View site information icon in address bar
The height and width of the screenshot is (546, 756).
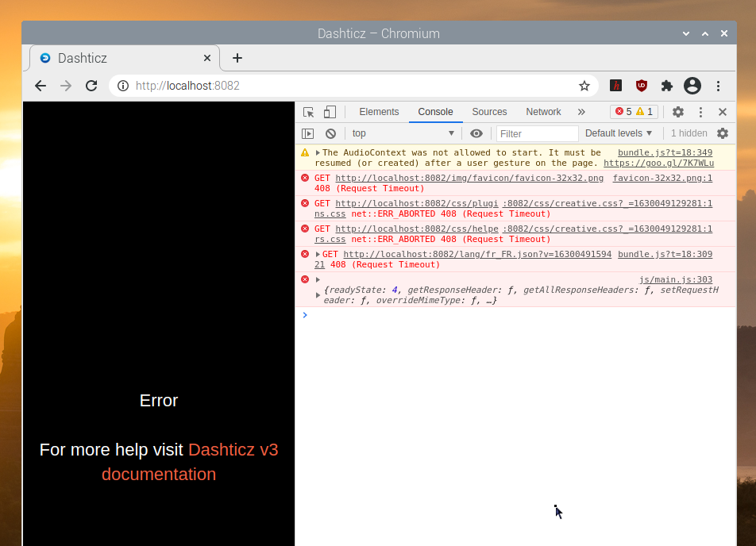pyautogui.click(x=123, y=86)
